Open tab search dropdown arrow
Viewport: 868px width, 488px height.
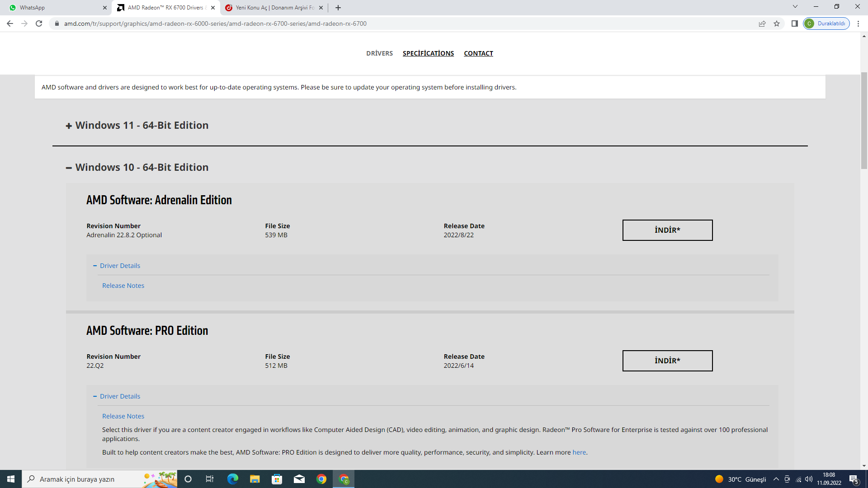pyautogui.click(x=795, y=7)
